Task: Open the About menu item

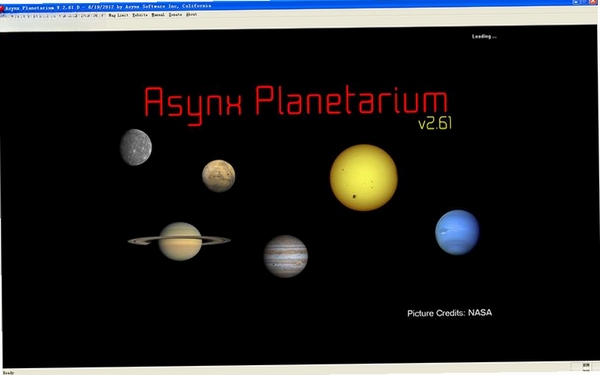Action: pos(192,15)
